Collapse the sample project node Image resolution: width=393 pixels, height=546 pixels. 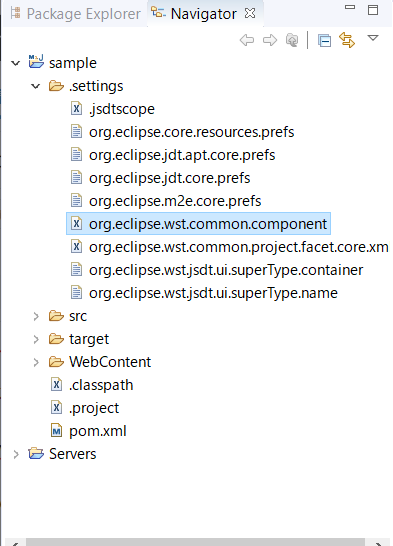click(x=16, y=63)
